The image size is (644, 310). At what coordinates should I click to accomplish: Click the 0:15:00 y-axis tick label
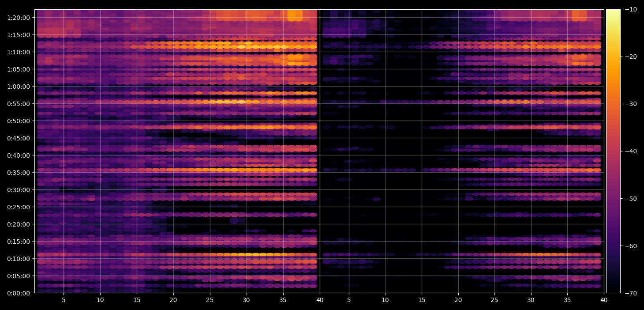pos(19,242)
